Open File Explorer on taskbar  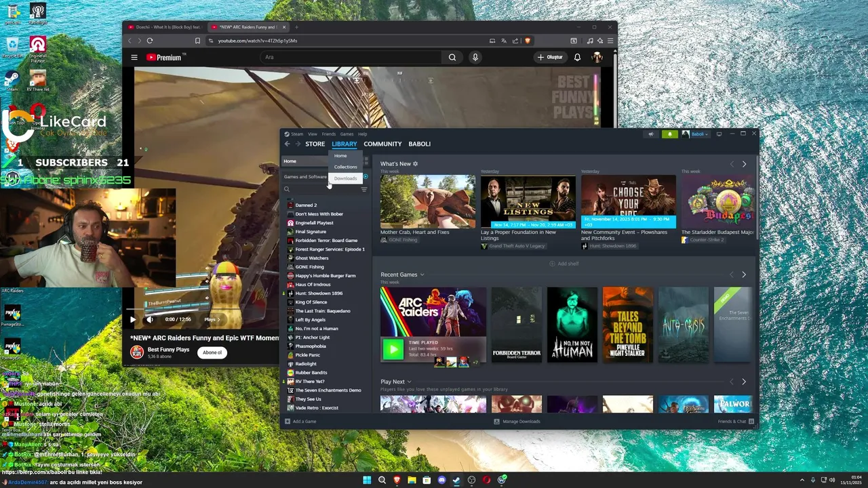coord(412,480)
